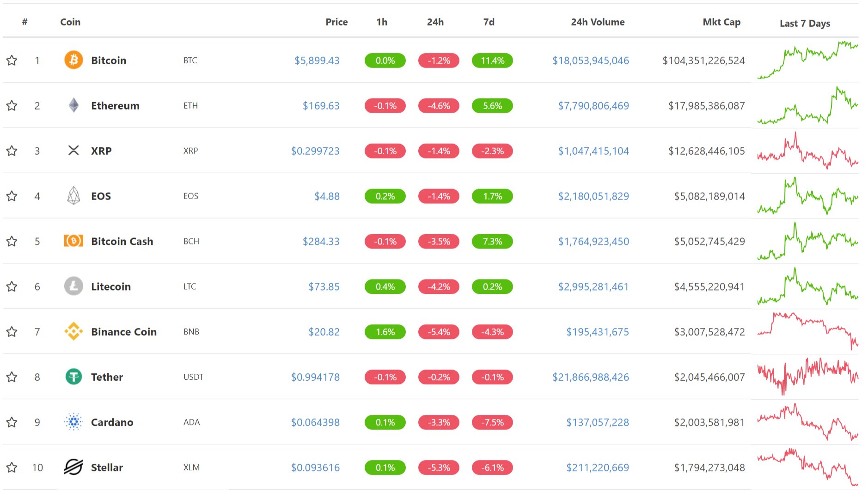Viewport: 868px width, 492px height.
Task: Open the Bitcoin Cash name link
Action: 122,242
